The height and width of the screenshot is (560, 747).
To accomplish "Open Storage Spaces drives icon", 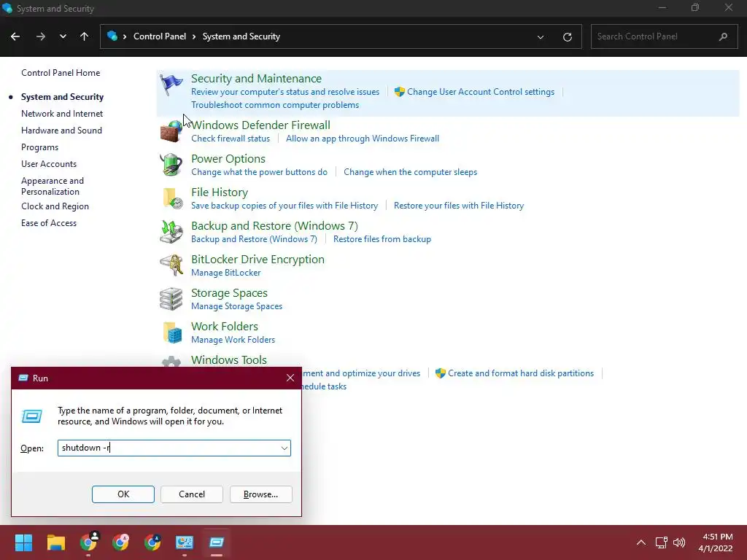I will pyautogui.click(x=171, y=299).
